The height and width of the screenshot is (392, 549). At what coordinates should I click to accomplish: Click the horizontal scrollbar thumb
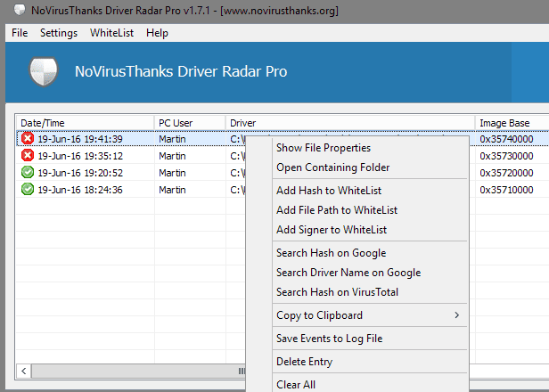pos(139,371)
